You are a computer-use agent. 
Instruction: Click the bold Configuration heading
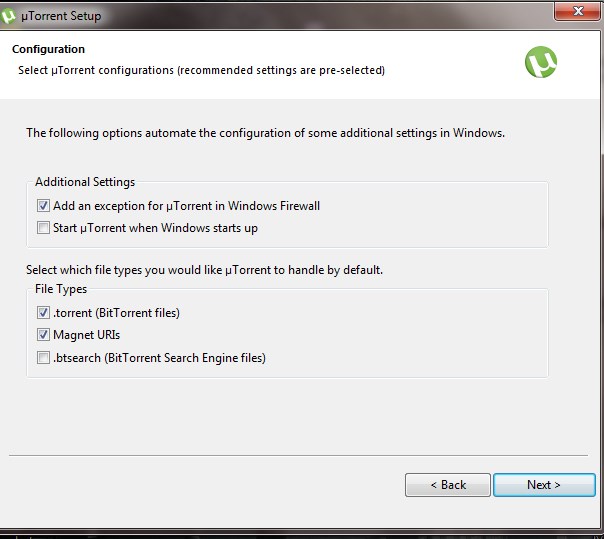pos(48,49)
